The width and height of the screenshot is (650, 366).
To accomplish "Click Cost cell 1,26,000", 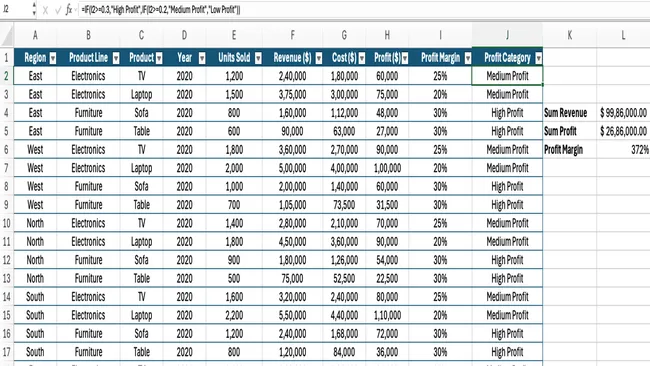I will point(344,260).
